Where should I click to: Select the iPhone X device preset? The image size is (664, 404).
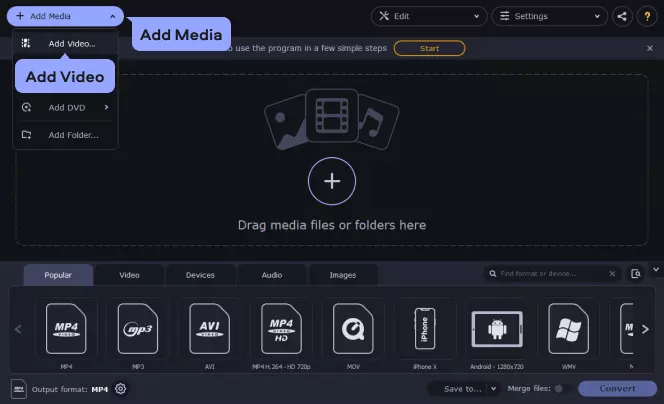[x=425, y=329]
